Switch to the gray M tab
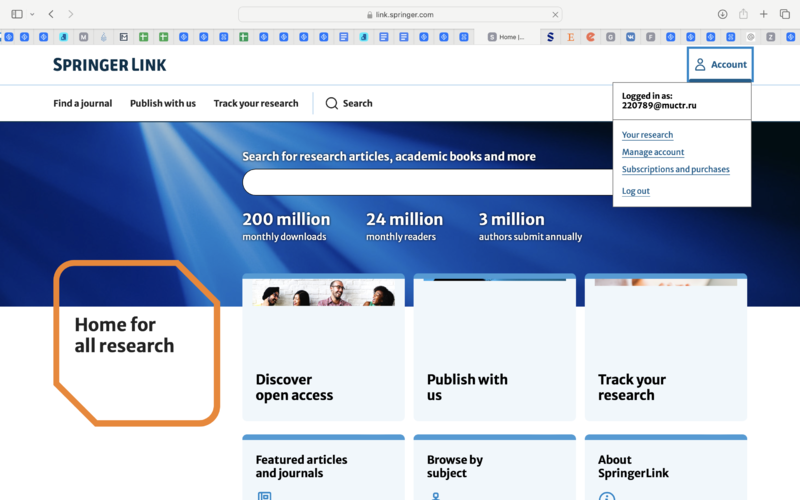Screen dimensions: 800x500 84,37
